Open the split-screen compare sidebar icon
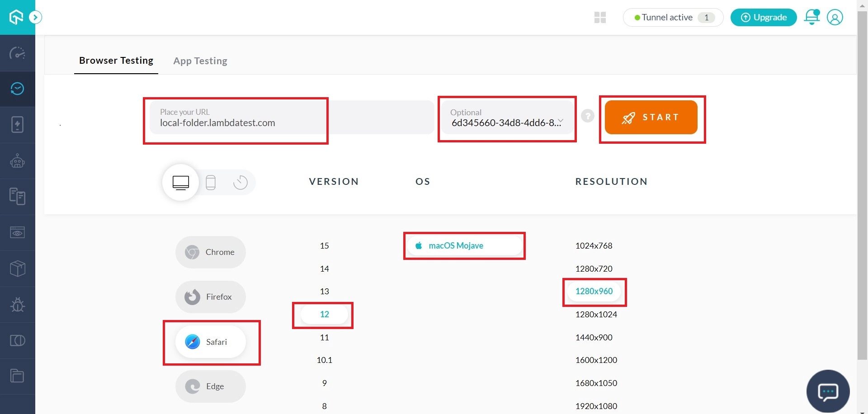 click(x=17, y=340)
